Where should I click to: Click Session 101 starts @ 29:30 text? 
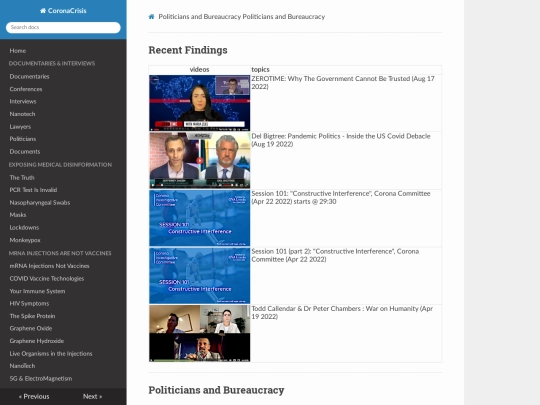(341, 198)
